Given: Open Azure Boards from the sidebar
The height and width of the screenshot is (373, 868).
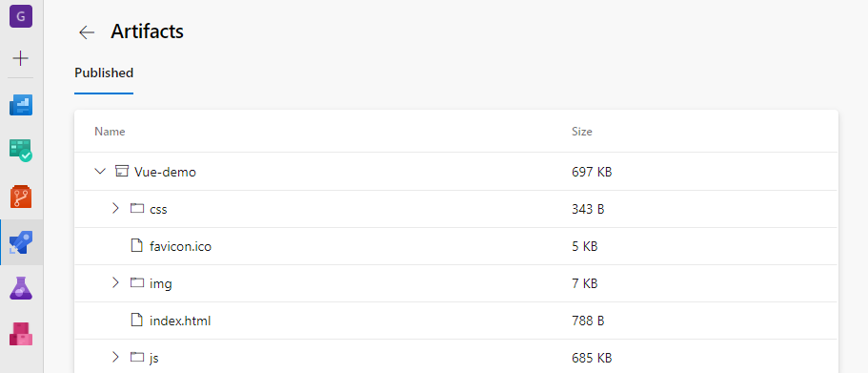Looking at the screenshot, I should click(21, 150).
